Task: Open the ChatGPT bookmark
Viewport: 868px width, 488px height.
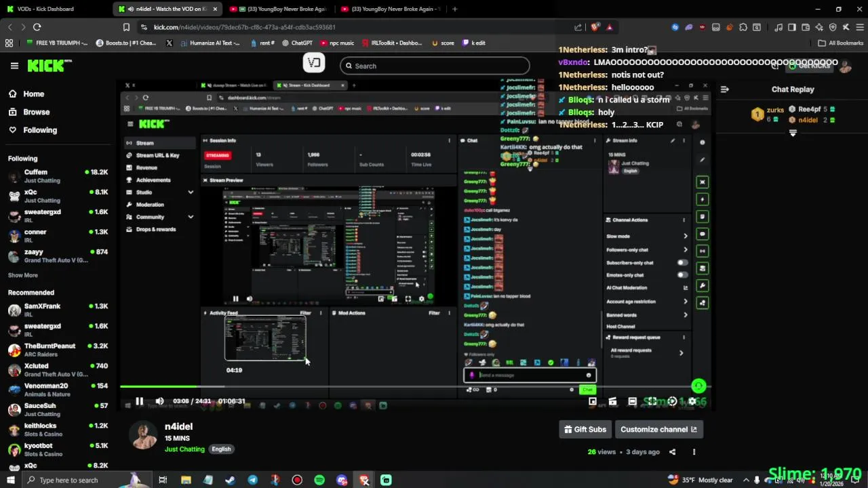Action: pyautogui.click(x=296, y=43)
